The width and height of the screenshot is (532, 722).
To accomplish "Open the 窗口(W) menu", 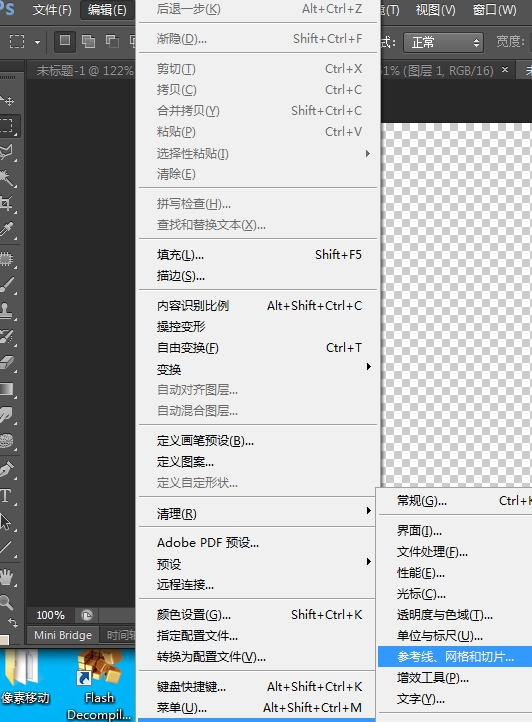I will click(494, 10).
